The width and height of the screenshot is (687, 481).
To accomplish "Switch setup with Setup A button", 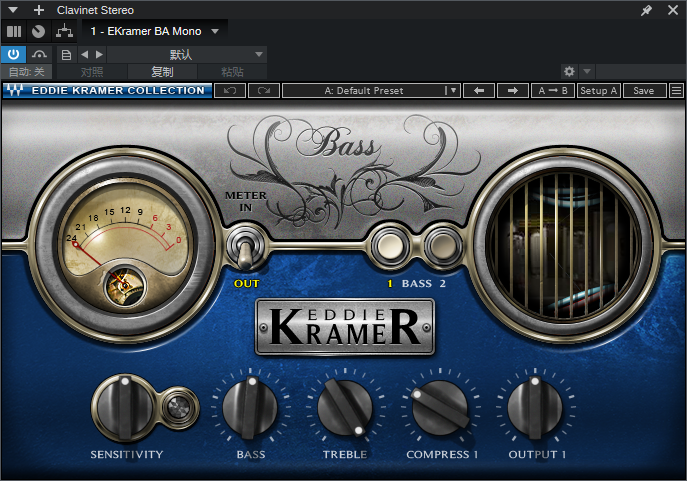I will (x=598, y=91).
